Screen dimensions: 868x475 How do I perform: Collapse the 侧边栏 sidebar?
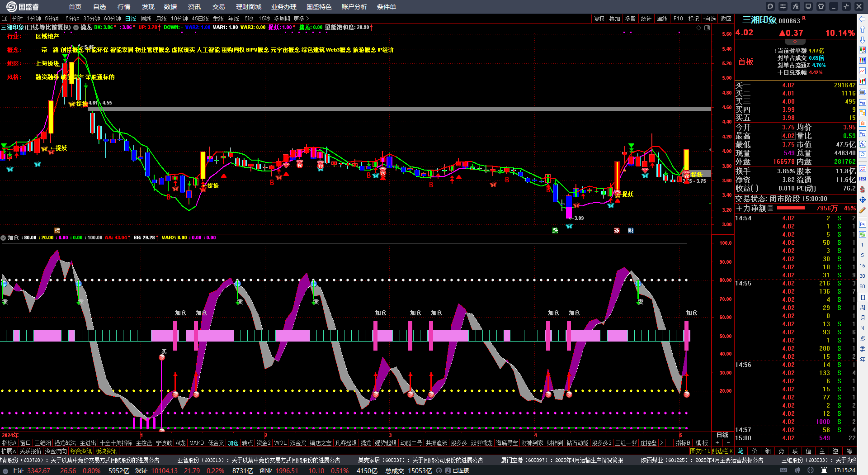(x=722, y=451)
